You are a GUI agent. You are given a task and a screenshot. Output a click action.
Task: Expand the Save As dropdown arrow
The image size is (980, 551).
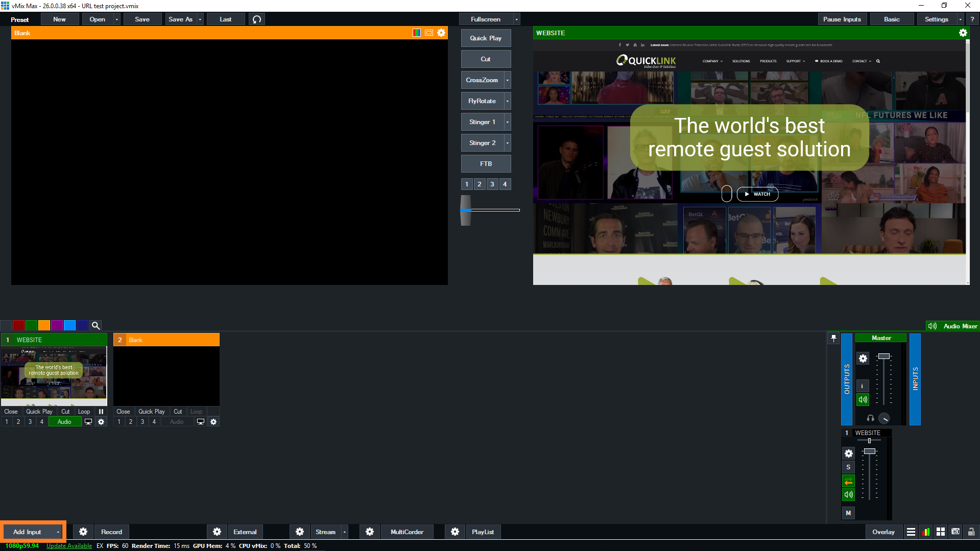click(200, 19)
